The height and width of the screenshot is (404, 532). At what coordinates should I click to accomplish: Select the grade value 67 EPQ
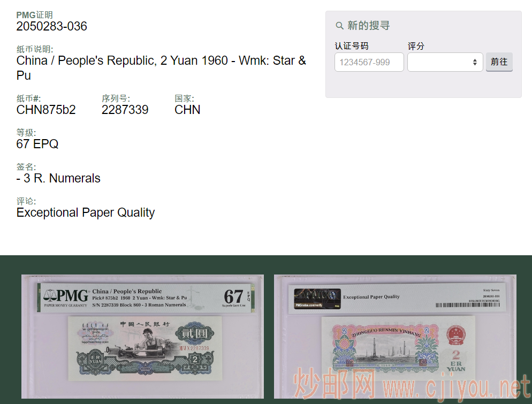(37, 144)
